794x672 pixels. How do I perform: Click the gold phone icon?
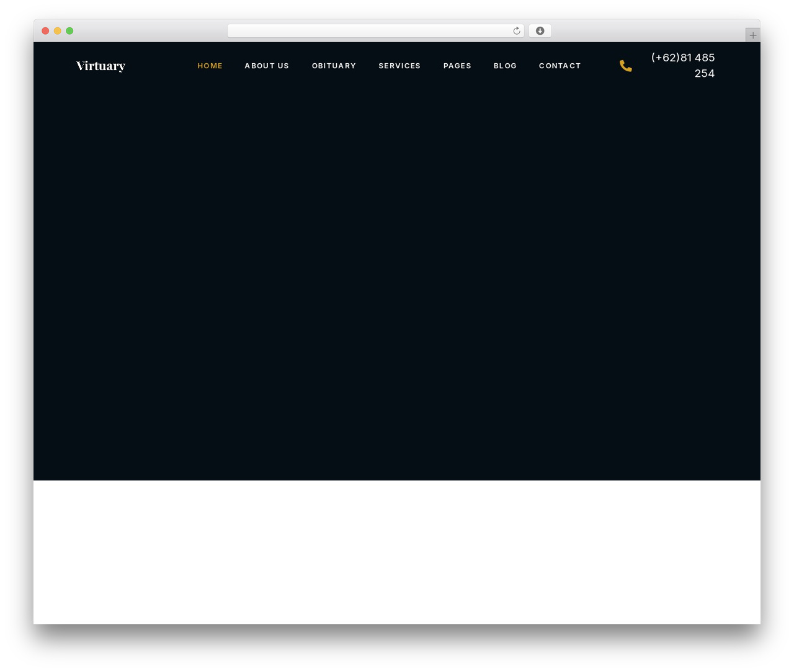[x=626, y=66]
